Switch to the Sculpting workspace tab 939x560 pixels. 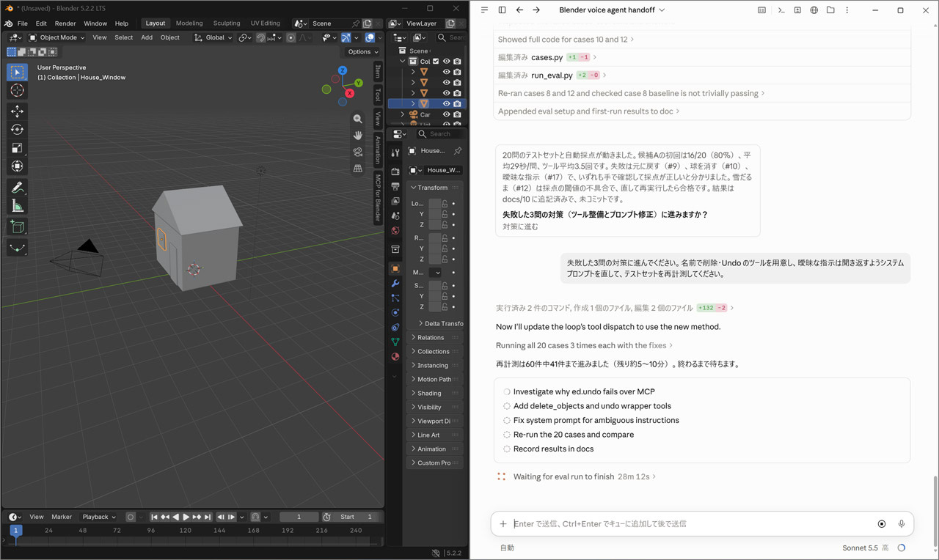point(227,23)
